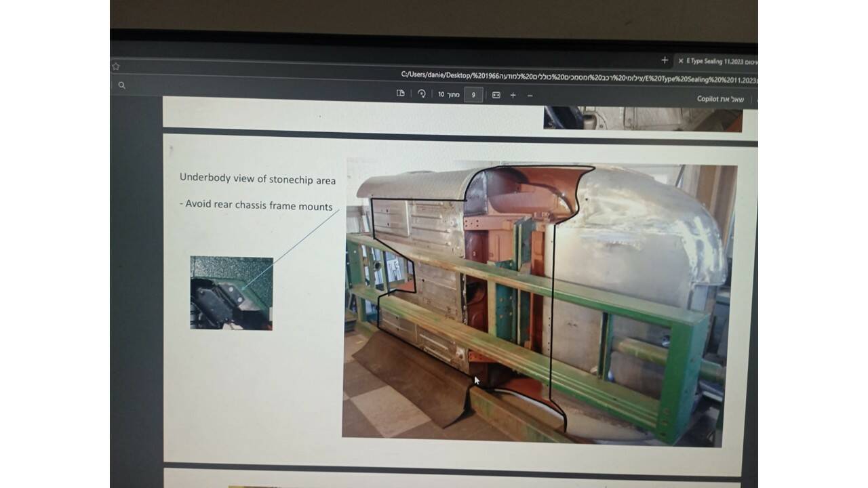Click the 'Underbody view of stonechip area' text
The width and height of the screenshot is (868, 488).
click(x=257, y=179)
